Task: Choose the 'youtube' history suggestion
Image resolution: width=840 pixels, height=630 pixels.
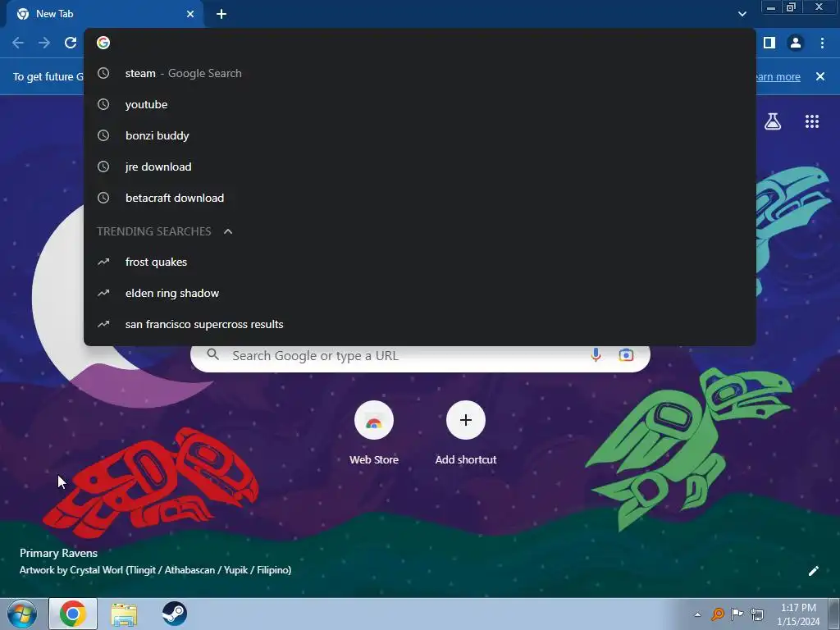Action: [x=420, y=104]
